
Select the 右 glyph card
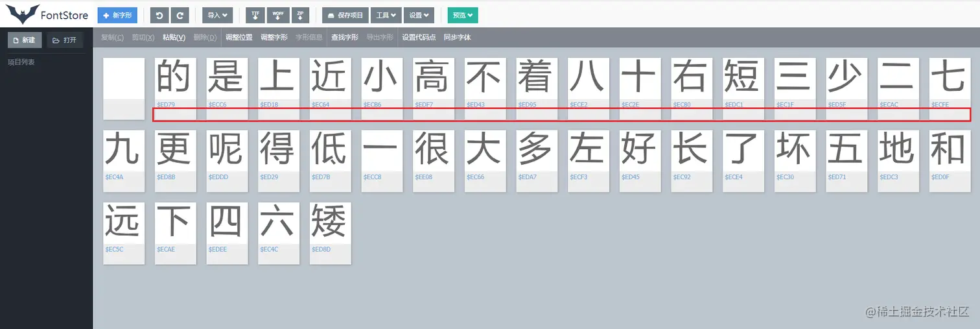[692, 88]
